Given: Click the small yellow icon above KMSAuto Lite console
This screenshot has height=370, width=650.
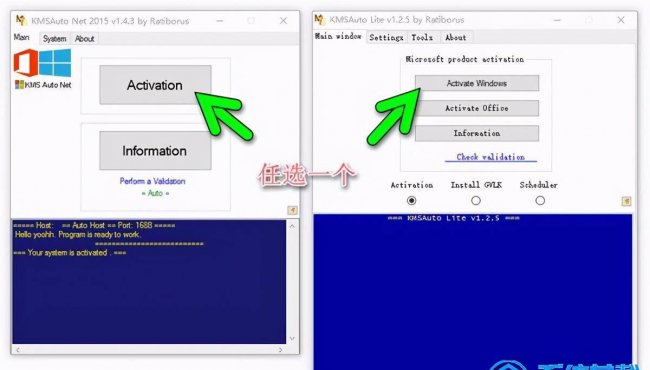Looking at the screenshot, I should pos(626,201).
